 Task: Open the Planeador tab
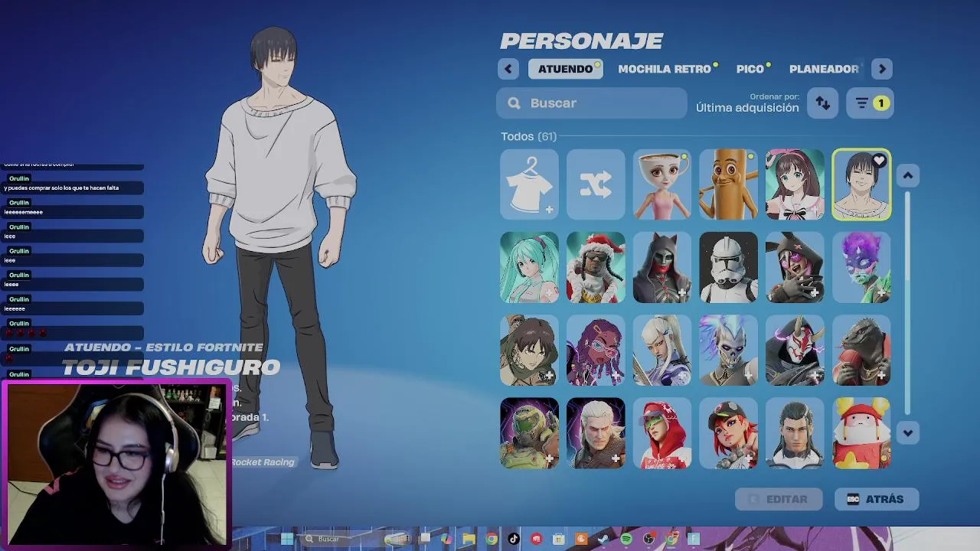click(824, 69)
